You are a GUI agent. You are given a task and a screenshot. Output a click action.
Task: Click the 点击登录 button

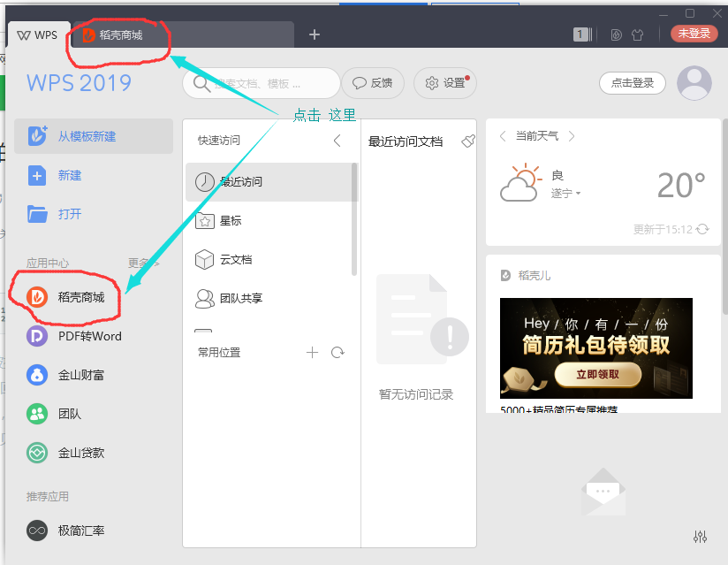pyautogui.click(x=633, y=83)
